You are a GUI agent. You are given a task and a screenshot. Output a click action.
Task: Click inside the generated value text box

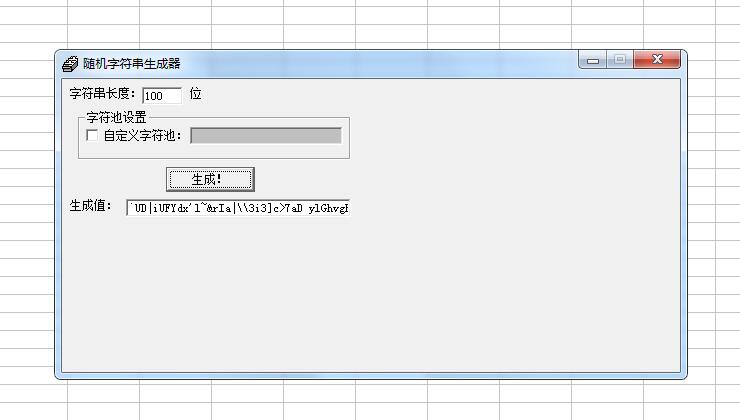click(238, 208)
